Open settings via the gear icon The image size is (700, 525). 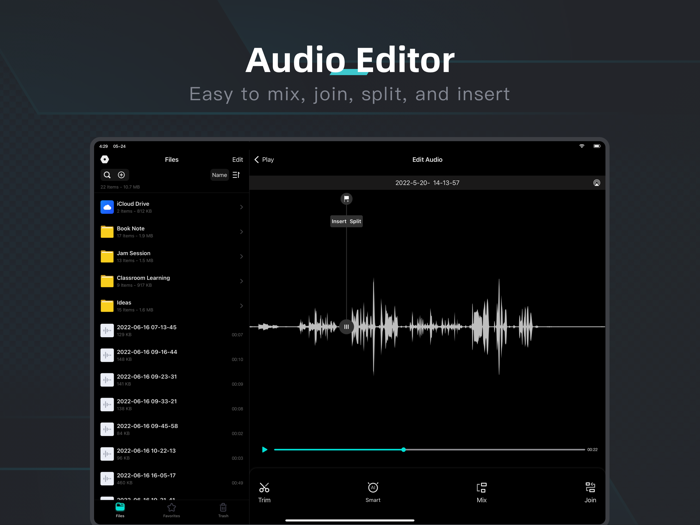(x=105, y=159)
